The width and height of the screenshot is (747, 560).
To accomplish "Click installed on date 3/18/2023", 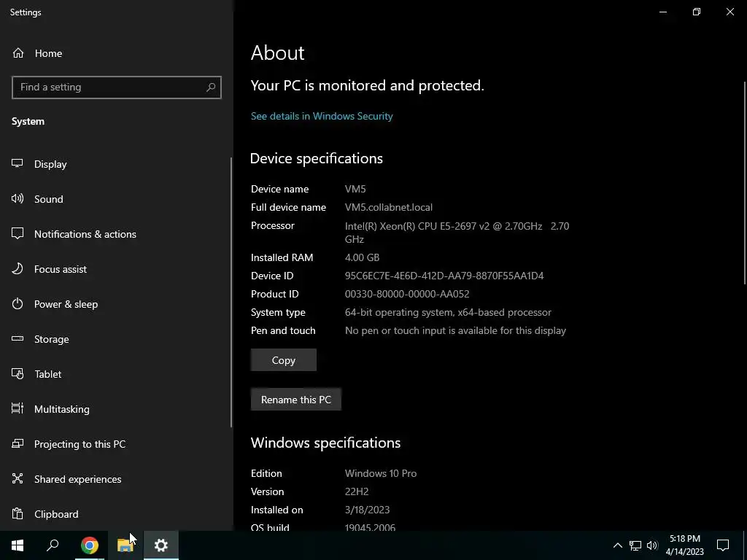I will [368, 510].
